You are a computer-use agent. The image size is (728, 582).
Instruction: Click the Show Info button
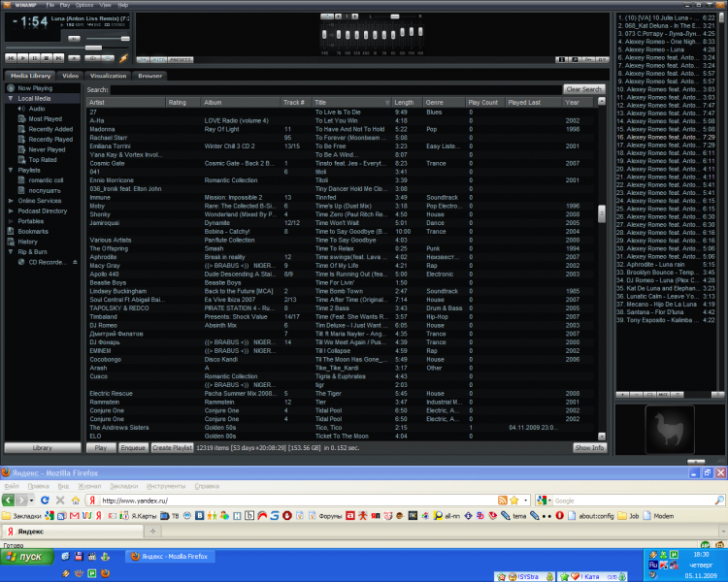589,448
